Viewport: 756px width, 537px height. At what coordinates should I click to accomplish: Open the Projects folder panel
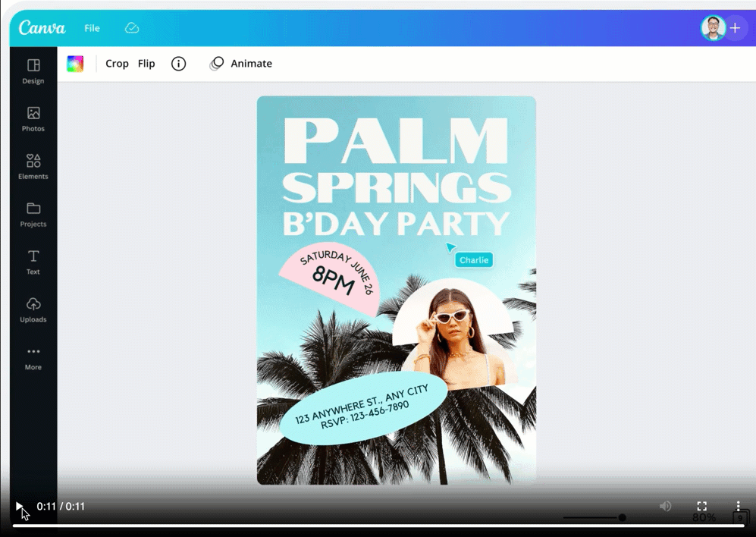pos(33,215)
